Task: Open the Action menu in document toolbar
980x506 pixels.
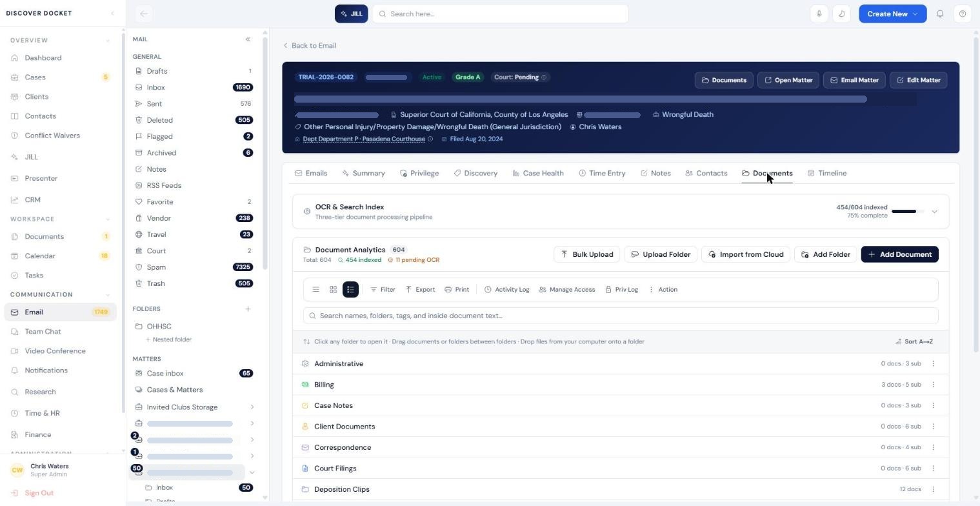Action: 663,290
